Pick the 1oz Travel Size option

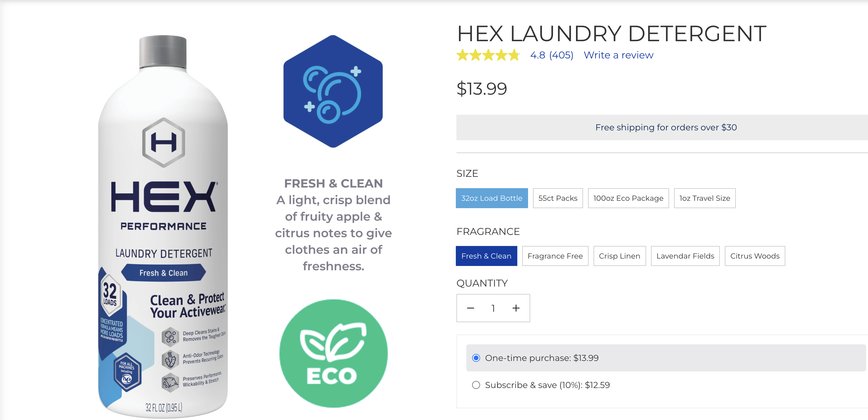(704, 198)
